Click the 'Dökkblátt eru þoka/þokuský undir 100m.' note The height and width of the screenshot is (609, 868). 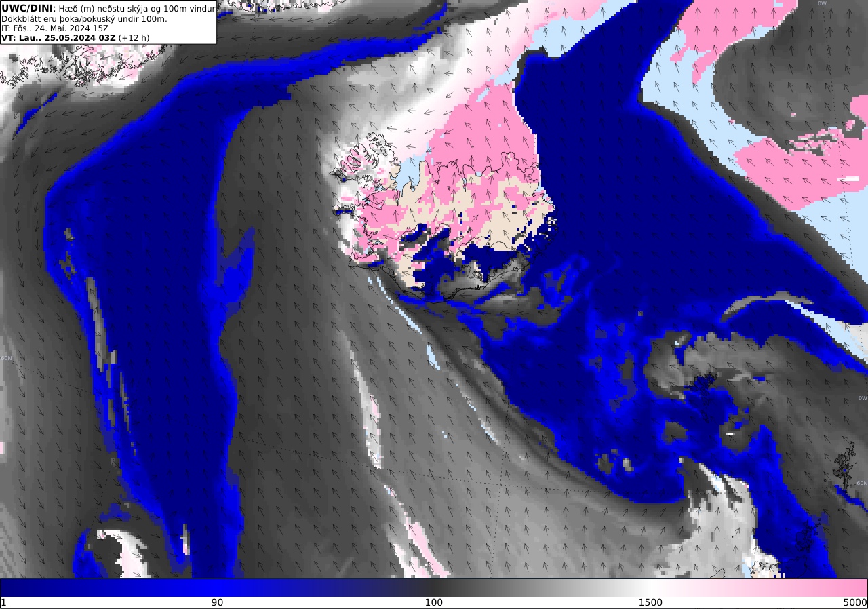pos(84,18)
